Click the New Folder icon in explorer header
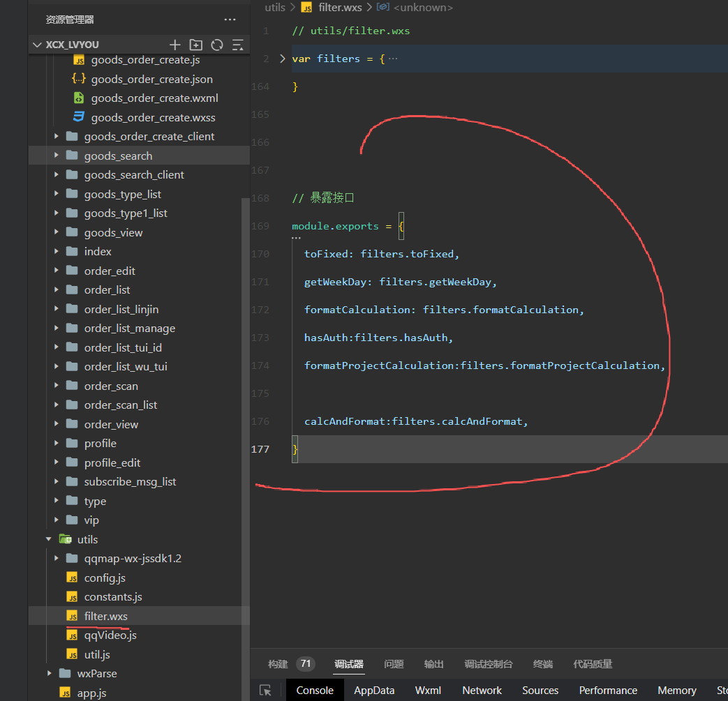The height and width of the screenshot is (701, 728). click(x=196, y=45)
